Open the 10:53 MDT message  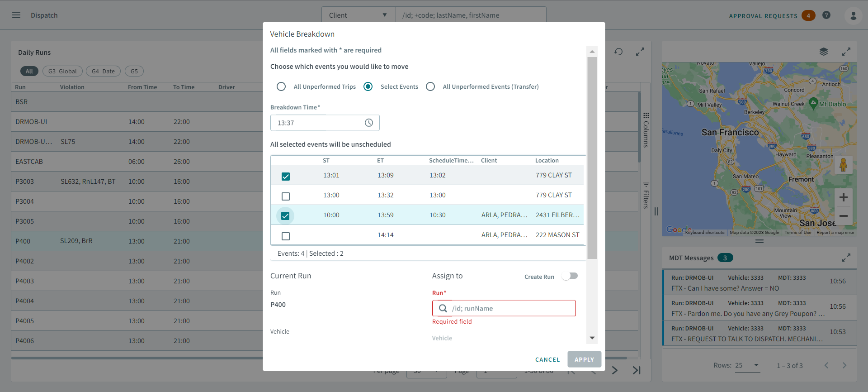pos(759,334)
